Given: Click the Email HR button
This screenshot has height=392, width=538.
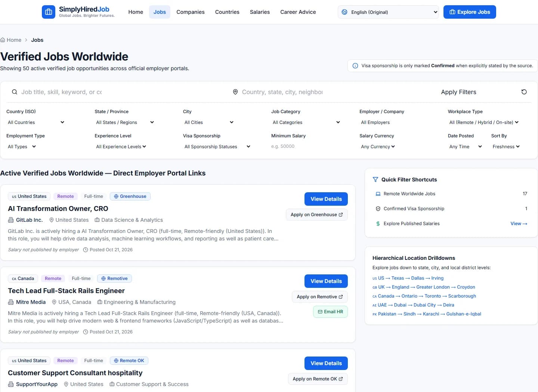Looking at the screenshot, I should [x=330, y=312].
